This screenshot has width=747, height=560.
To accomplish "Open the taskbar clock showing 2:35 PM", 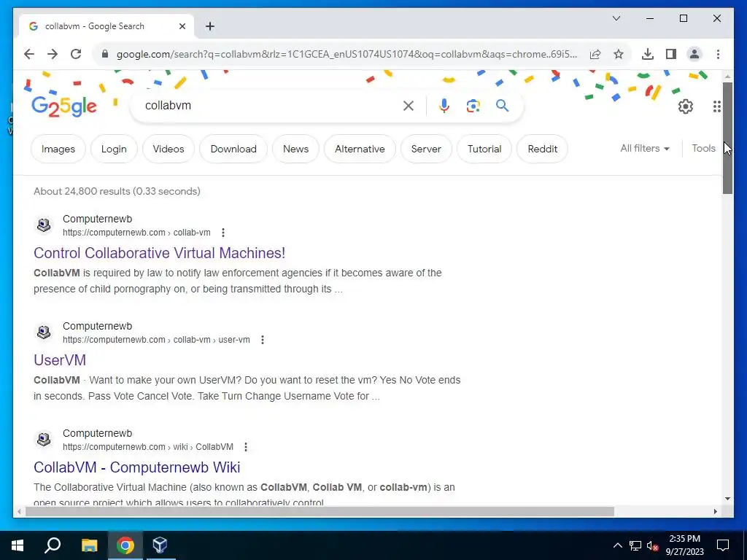I will point(684,545).
